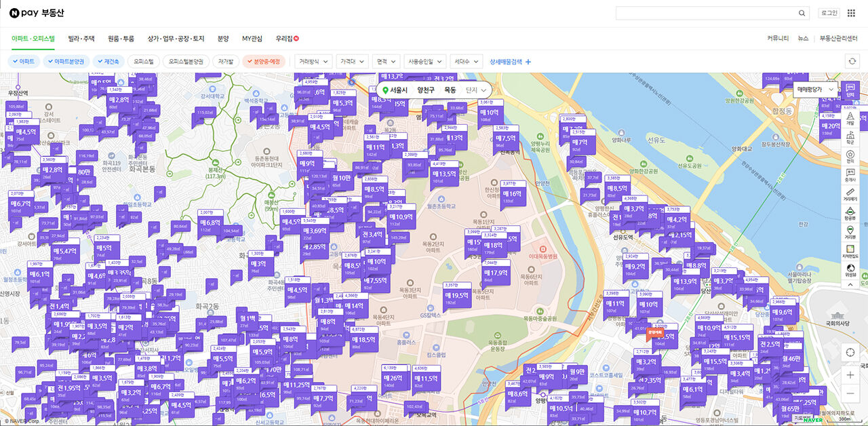Select 양천구 in the location bar
868x426 pixels.
(426, 90)
